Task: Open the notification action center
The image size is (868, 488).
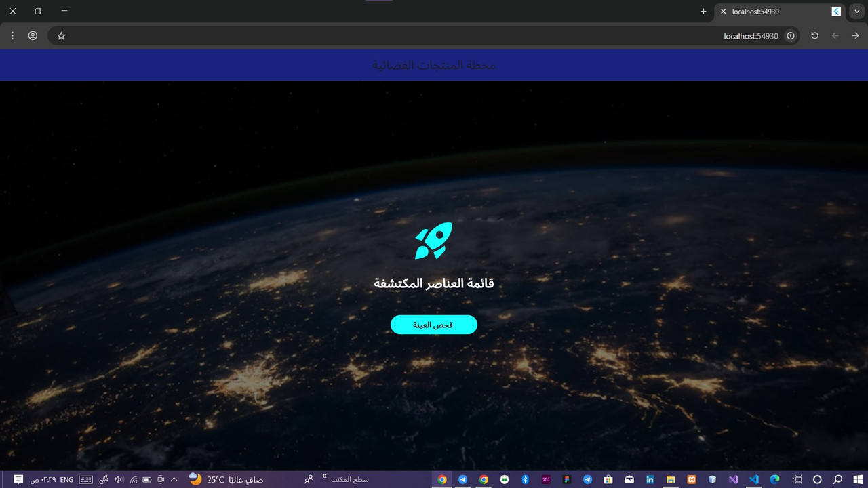Action: pyautogui.click(x=18, y=479)
